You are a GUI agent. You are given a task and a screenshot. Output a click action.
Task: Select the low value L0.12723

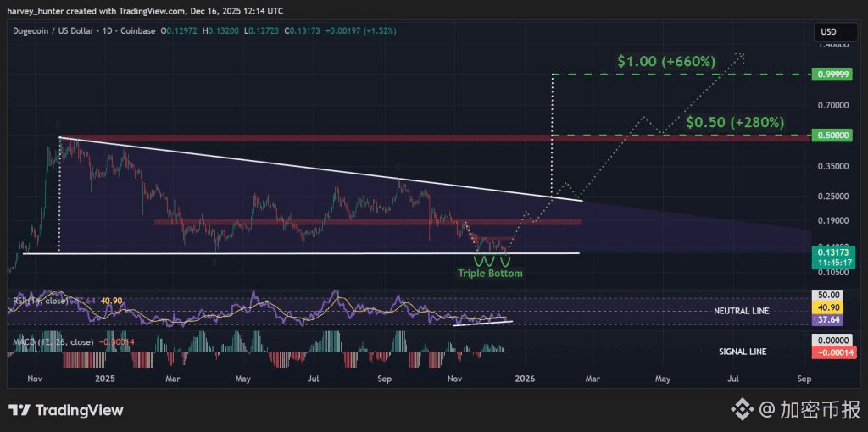261,31
